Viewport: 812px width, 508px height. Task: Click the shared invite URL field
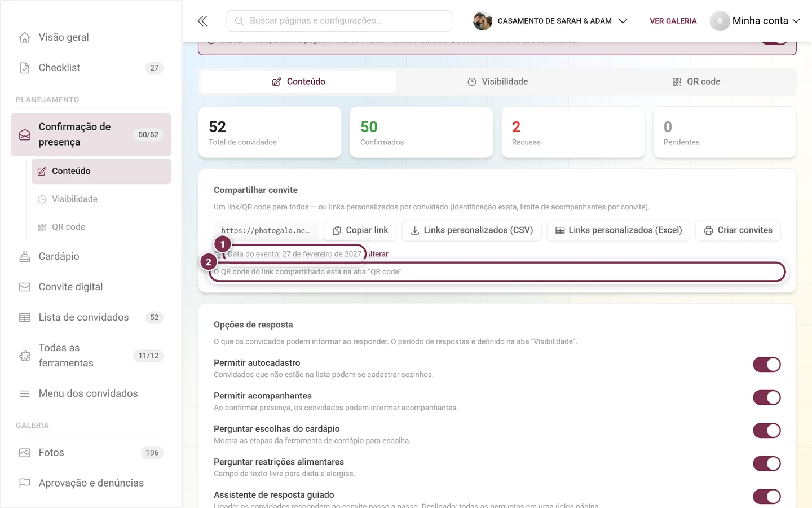click(x=266, y=230)
